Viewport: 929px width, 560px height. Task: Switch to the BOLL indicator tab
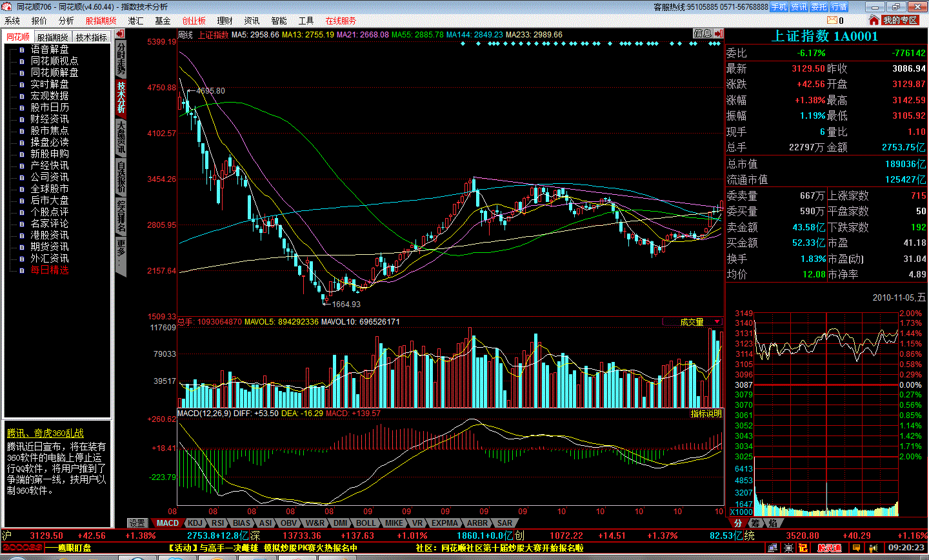366,523
